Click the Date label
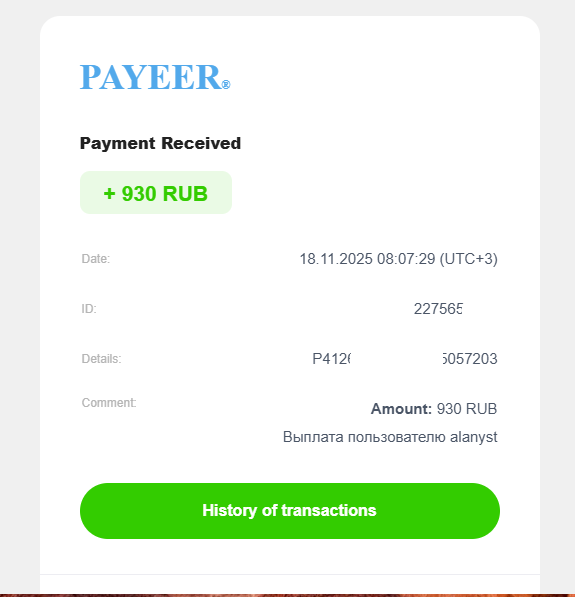 click(x=96, y=259)
